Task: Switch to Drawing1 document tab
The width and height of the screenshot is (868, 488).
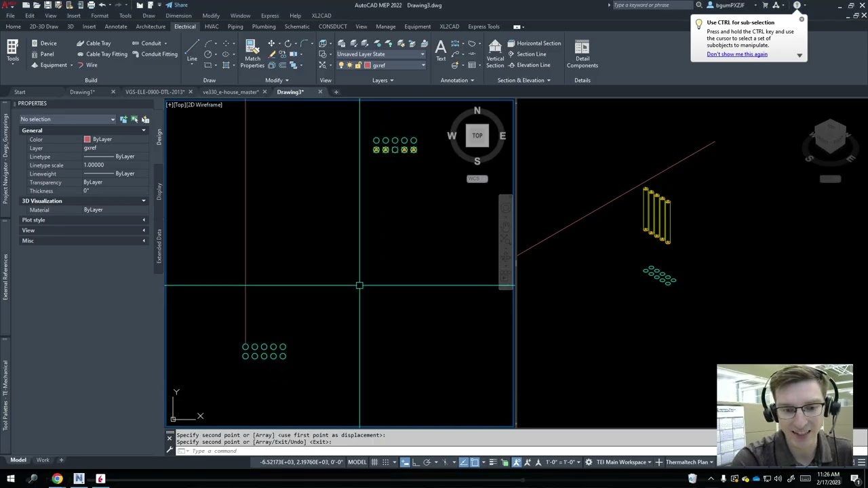Action: tap(82, 92)
